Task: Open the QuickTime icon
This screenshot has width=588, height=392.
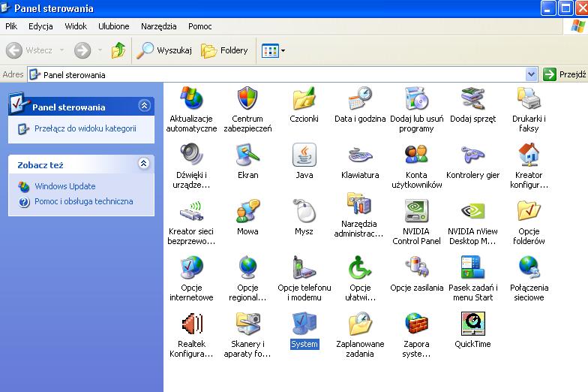Action: point(472,324)
